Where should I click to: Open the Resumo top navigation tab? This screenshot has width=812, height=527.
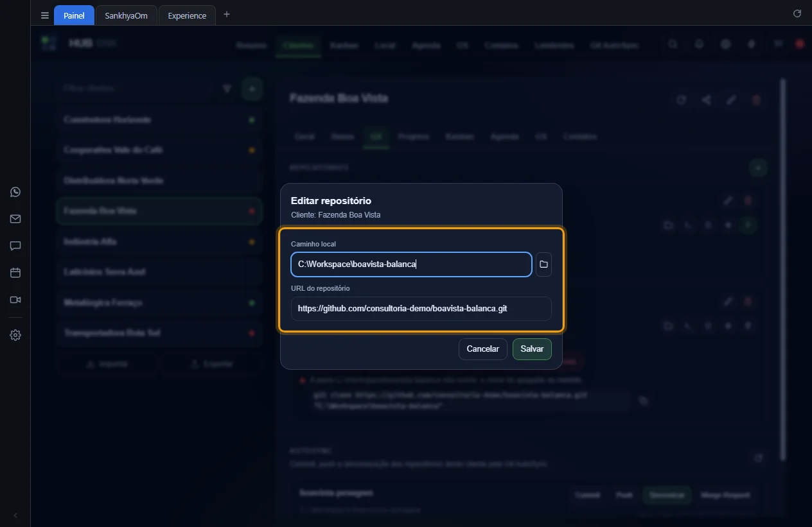click(252, 45)
